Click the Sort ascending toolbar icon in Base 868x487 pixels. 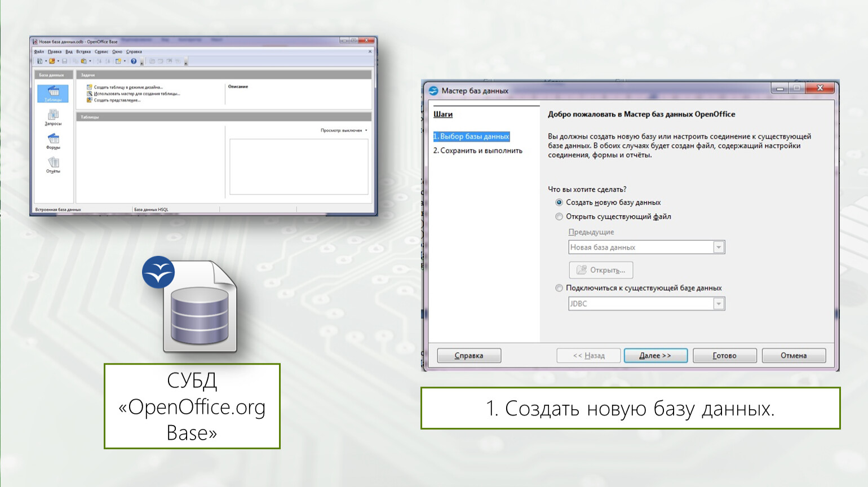click(99, 61)
